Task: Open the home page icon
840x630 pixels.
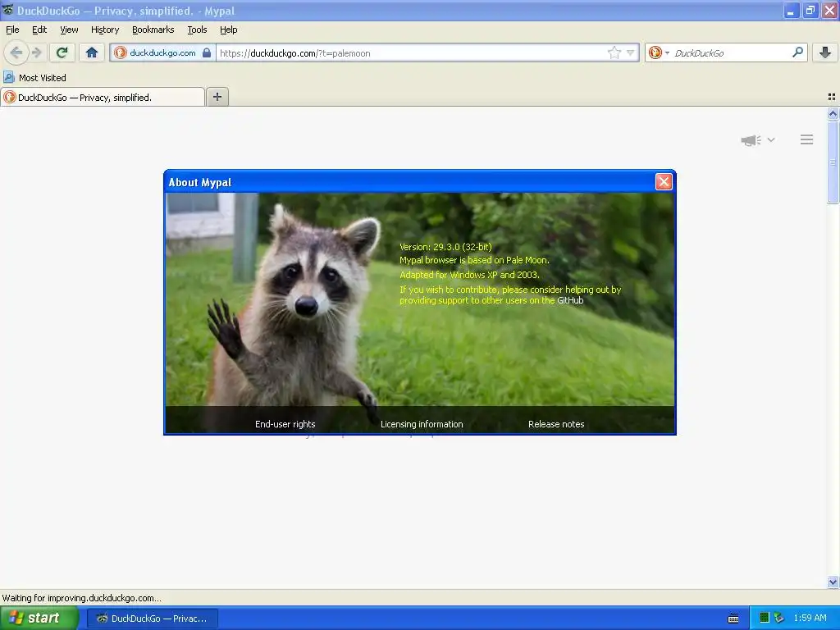Action: (x=92, y=52)
